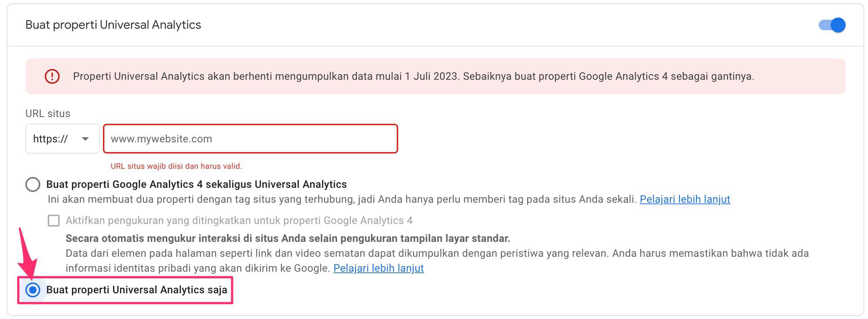The width and height of the screenshot is (868, 319).
Task: Toggle off the Universal Analytics property switch
Action: [x=832, y=25]
